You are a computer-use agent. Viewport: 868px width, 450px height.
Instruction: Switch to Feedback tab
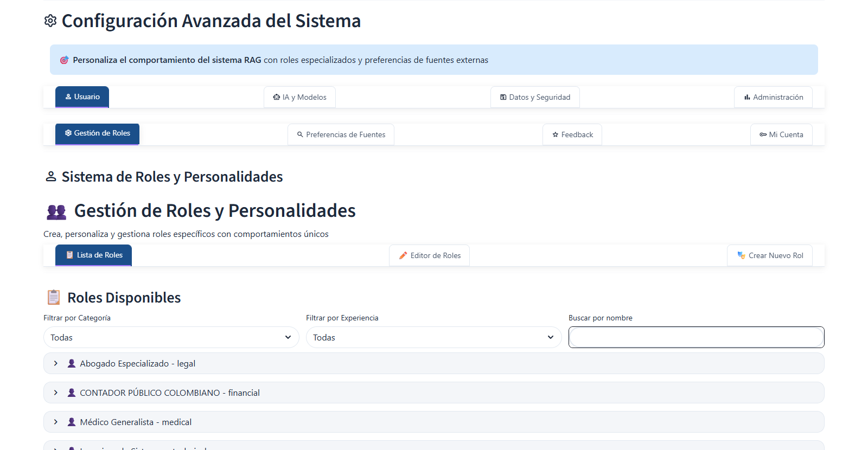[x=572, y=134]
